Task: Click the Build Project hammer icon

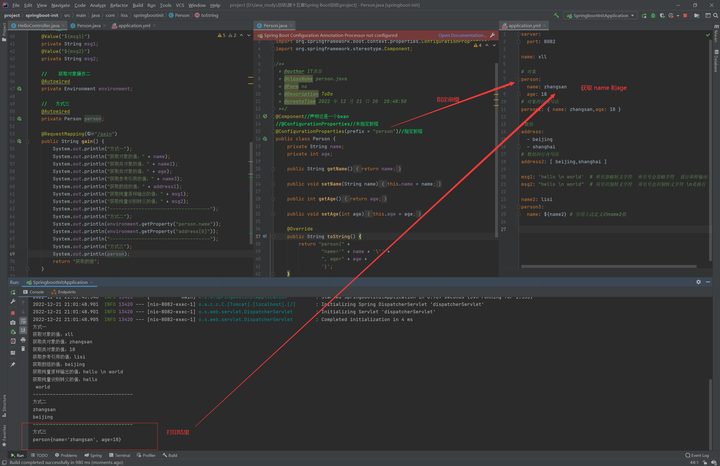Action: pos(556,16)
